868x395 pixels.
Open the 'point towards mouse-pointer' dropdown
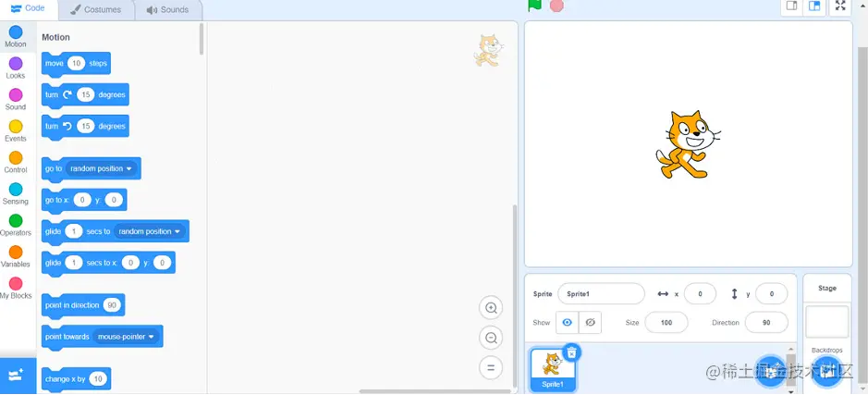(126, 337)
